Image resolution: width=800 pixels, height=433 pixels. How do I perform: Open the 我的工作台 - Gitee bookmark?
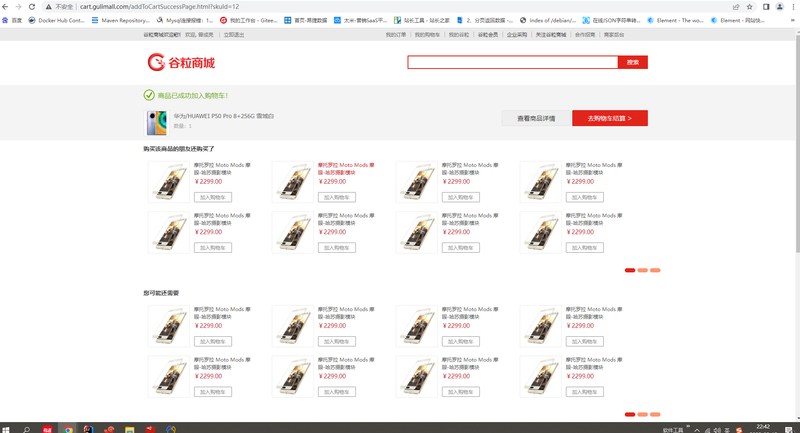[x=249, y=20]
